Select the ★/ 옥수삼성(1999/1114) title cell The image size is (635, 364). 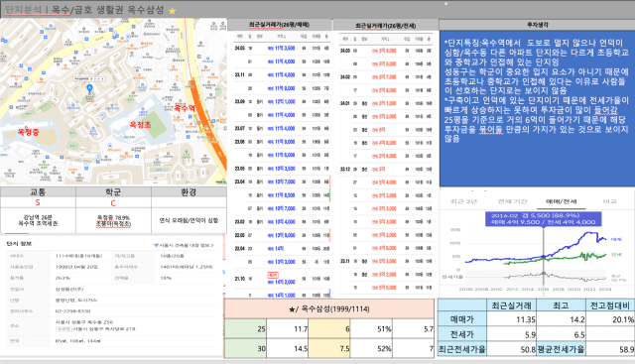click(x=328, y=308)
